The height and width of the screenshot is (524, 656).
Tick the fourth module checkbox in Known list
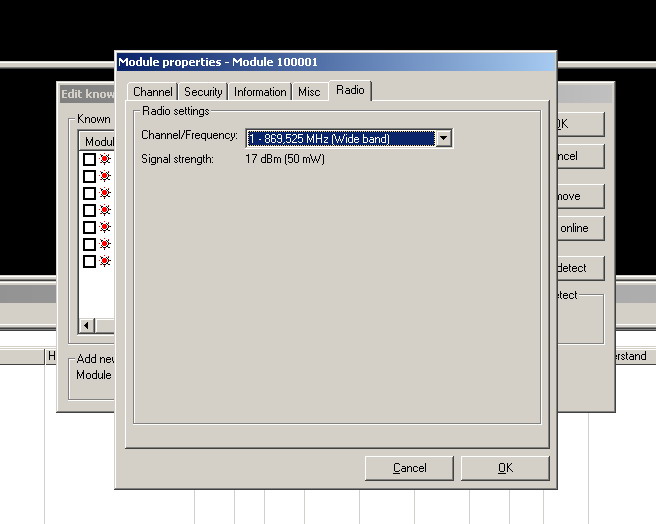89,210
